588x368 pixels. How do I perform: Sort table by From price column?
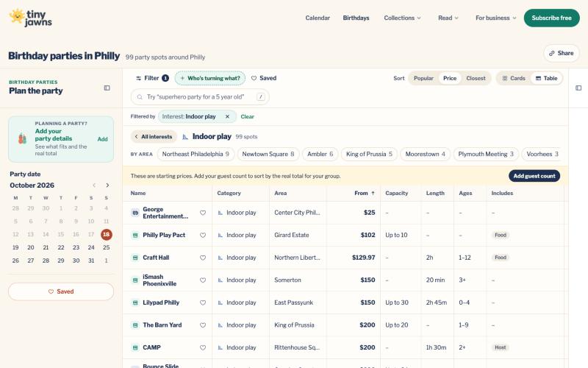tap(365, 194)
